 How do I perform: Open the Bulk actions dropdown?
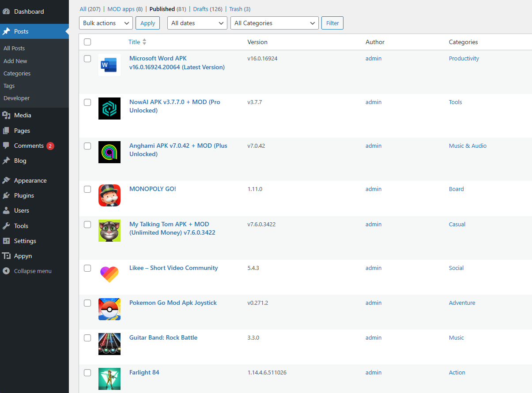pyautogui.click(x=106, y=23)
